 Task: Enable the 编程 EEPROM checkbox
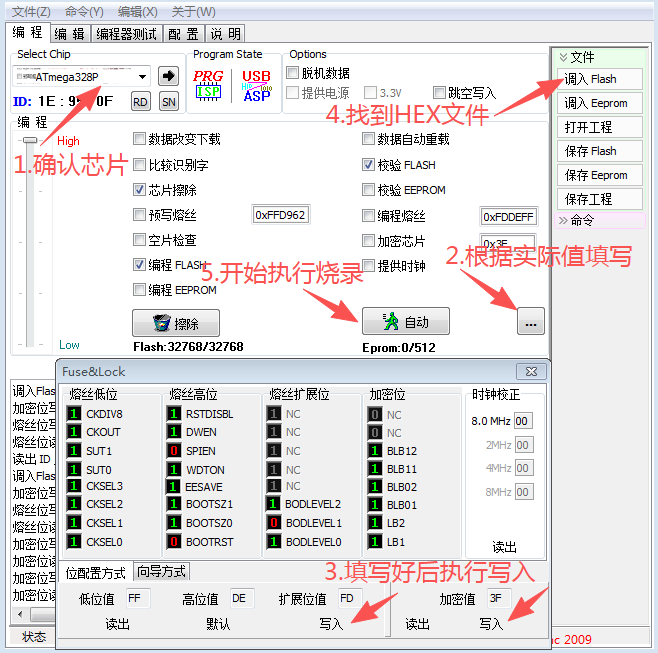139,290
